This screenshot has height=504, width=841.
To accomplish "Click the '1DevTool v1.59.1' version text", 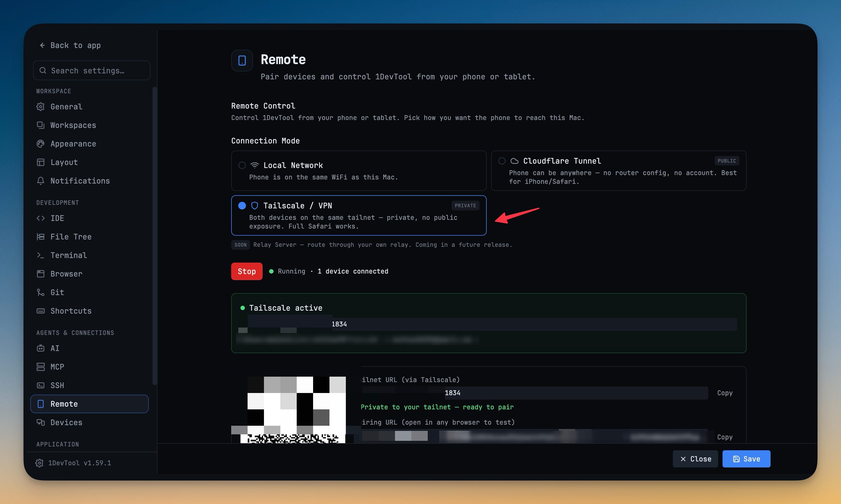I will pos(79,463).
